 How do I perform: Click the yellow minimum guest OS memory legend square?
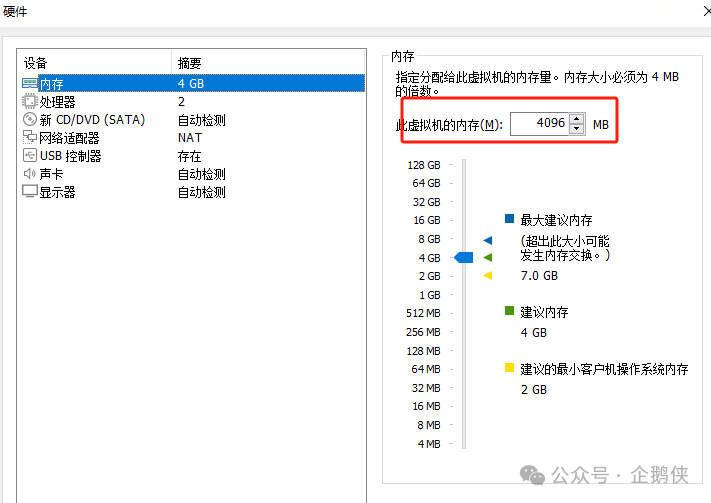pos(509,367)
